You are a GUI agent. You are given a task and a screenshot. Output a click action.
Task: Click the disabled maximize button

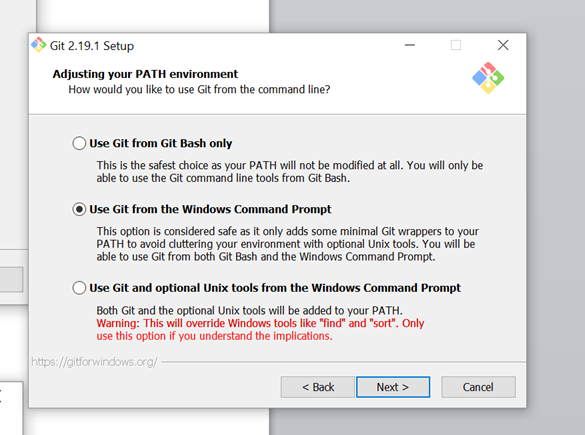(x=456, y=45)
